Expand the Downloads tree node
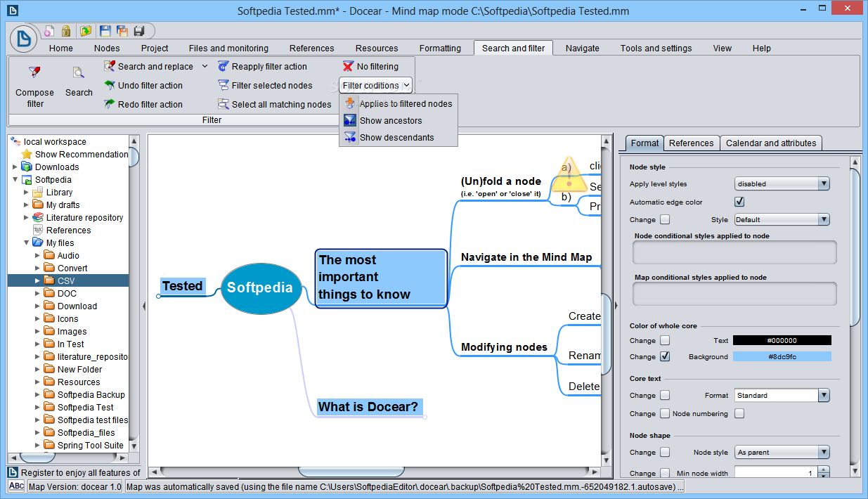 click(15, 167)
